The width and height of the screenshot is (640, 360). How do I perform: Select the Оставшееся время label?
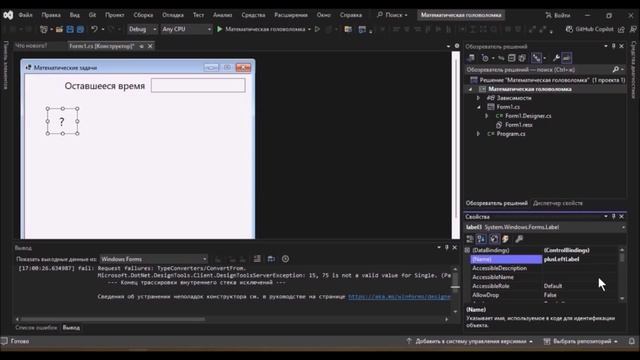tap(104, 86)
